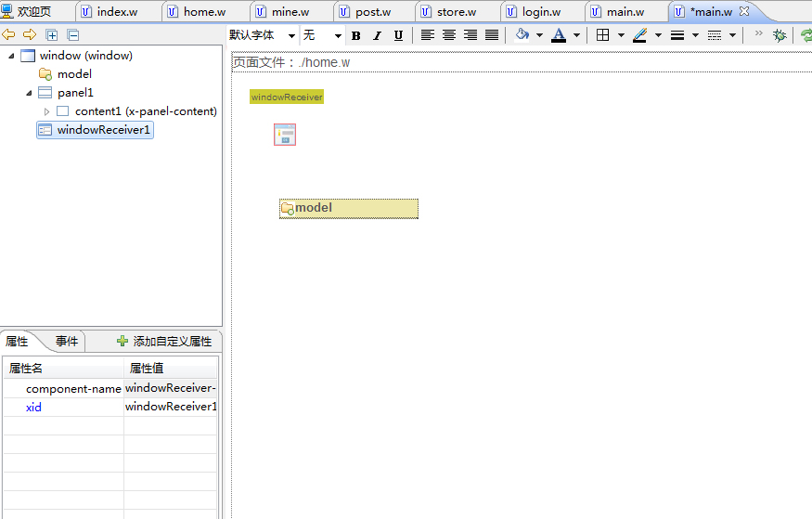Click the line width icon
Screen dimensions: 812x519
click(x=677, y=35)
